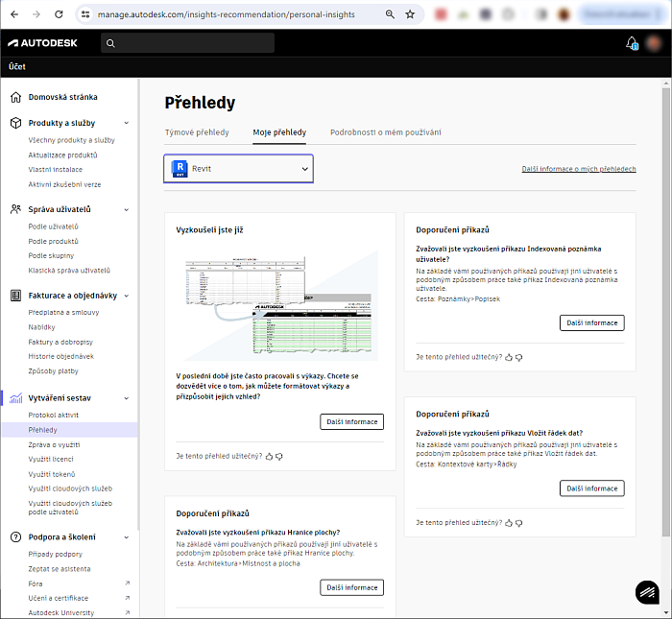Screen dimensions: 672x619
Task: Collapse the Produkty a služby section
Action: click(x=129, y=123)
